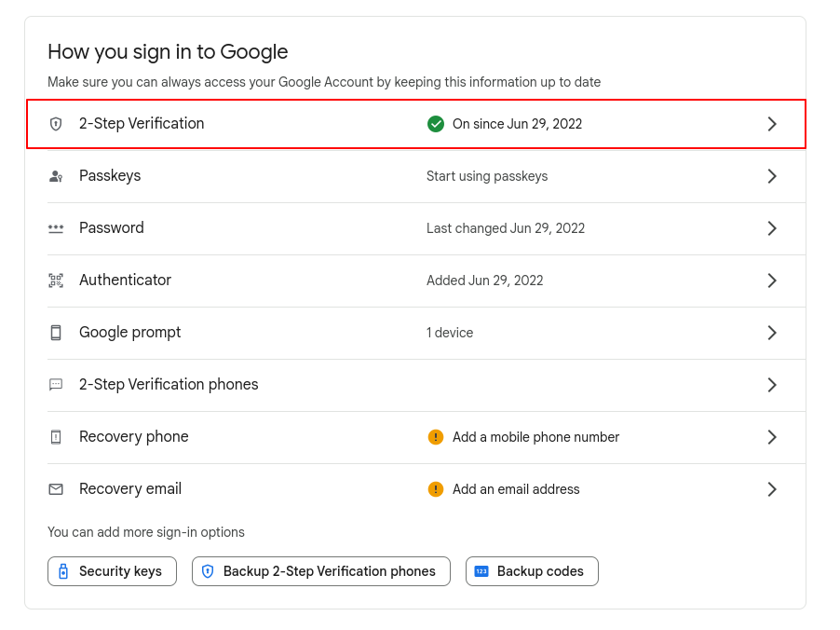This screenshot has height=630, width=840.
Task: Open Authenticator via its chevron arrow
Action: pyautogui.click(x=771, y=281)
